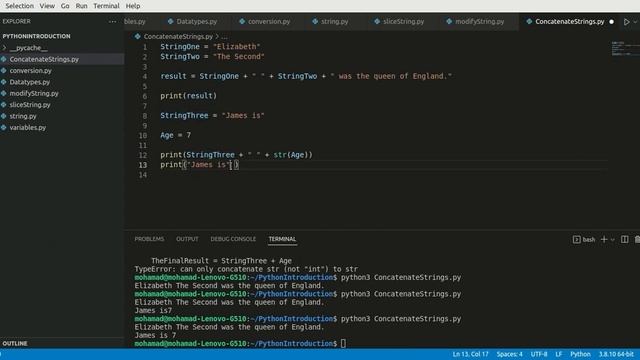640x360 pixels.
Task: Select language mode Python in status bar
Action: pyautogui.click(x=580, y=354)
